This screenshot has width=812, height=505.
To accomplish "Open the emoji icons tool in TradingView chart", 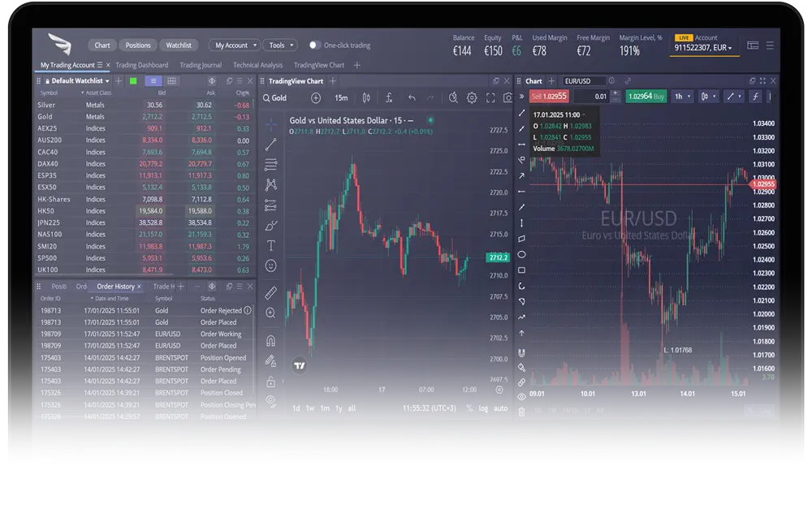I will (271, 265).
